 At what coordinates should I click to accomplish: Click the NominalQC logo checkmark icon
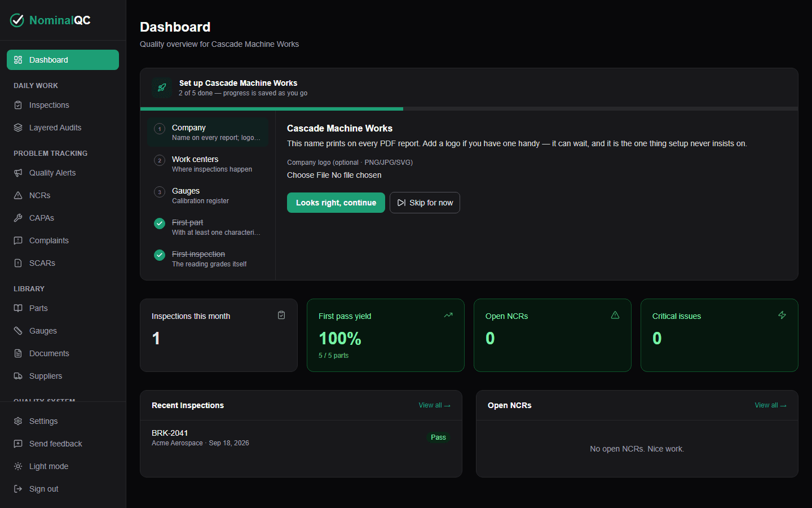pyautogui.click(x=17, y=20)
